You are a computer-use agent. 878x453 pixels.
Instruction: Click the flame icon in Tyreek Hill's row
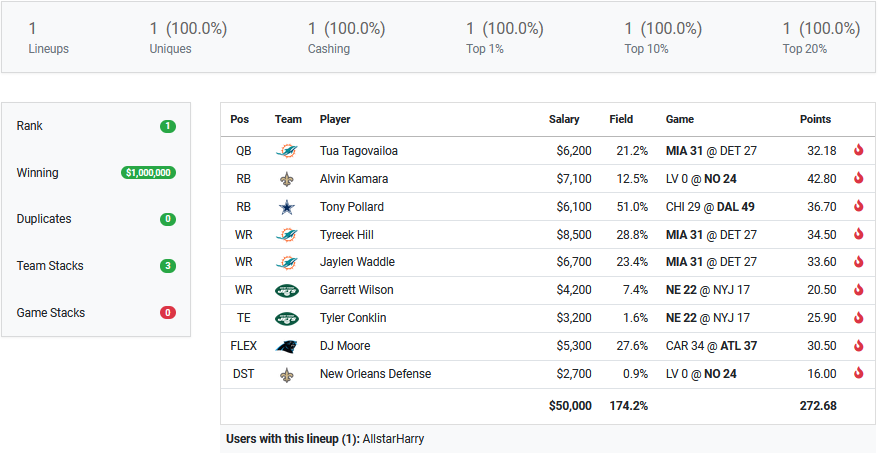(858, 235)
